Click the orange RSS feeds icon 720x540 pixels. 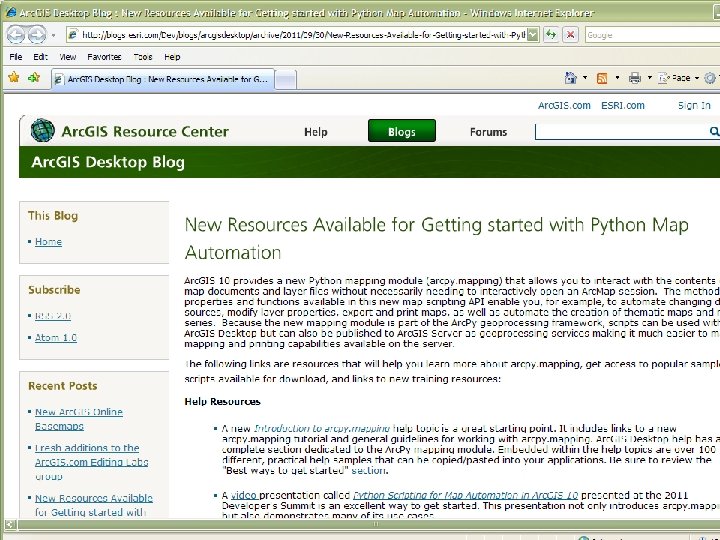point(602,79)
